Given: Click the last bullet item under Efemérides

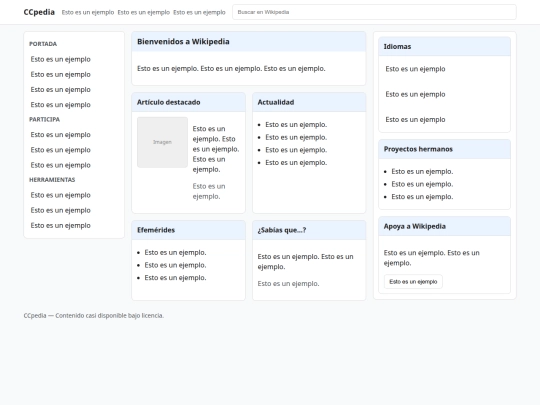Looking at the screenshot, I should click(x=175, y=278).
